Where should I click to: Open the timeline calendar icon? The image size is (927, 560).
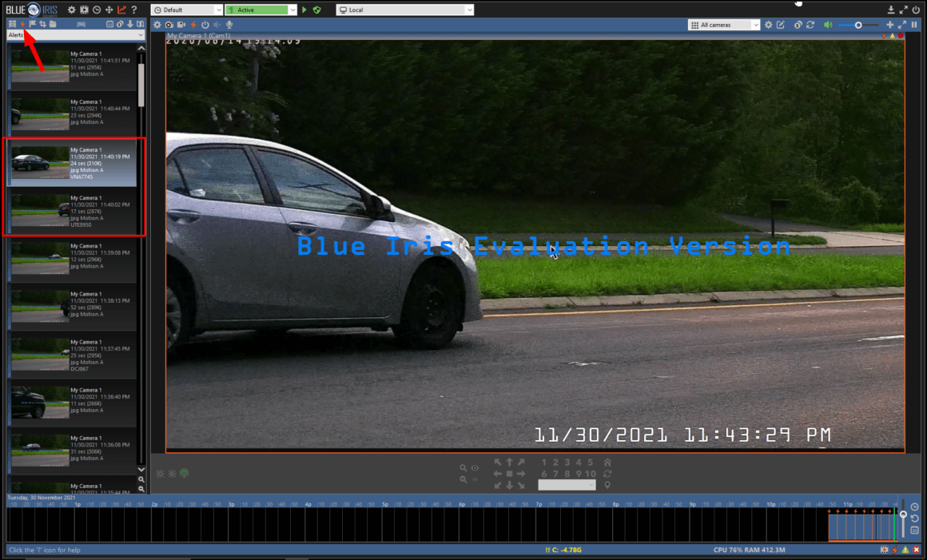pos(914,530)
